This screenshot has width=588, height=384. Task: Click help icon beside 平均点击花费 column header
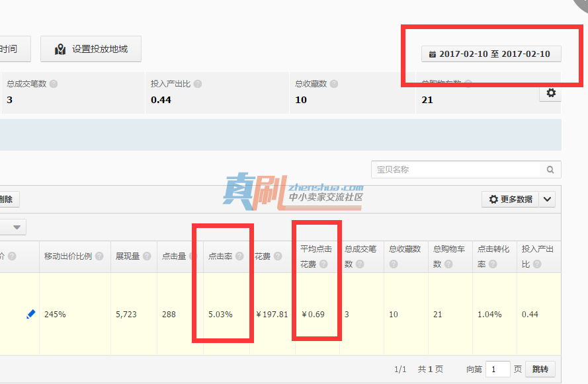(323, 264)
